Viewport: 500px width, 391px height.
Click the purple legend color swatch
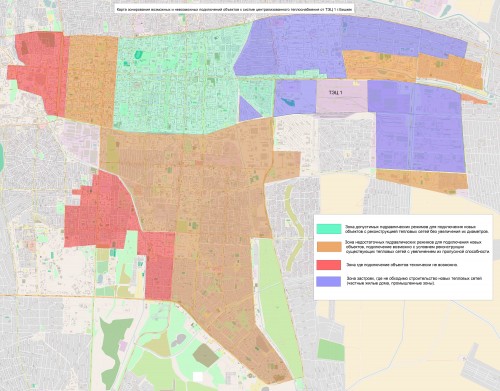tap(329, 281)
